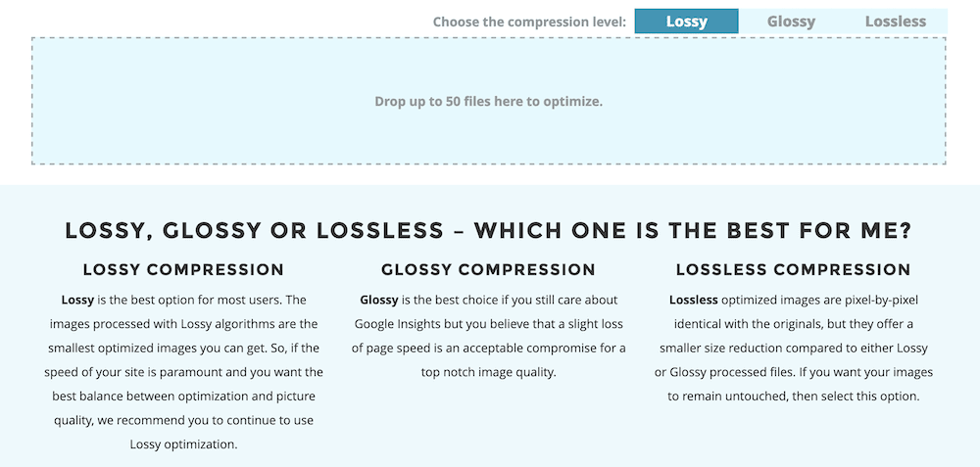Choose the Lossless compression level option
This screenshot has width=980, height=467.
[x=895, y=22]
